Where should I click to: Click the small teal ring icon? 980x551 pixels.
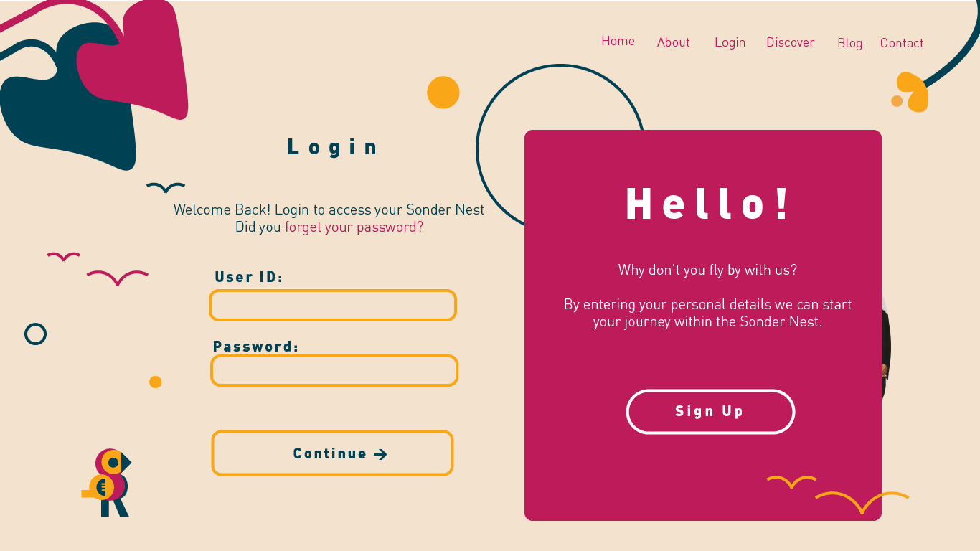coord(35,334)
